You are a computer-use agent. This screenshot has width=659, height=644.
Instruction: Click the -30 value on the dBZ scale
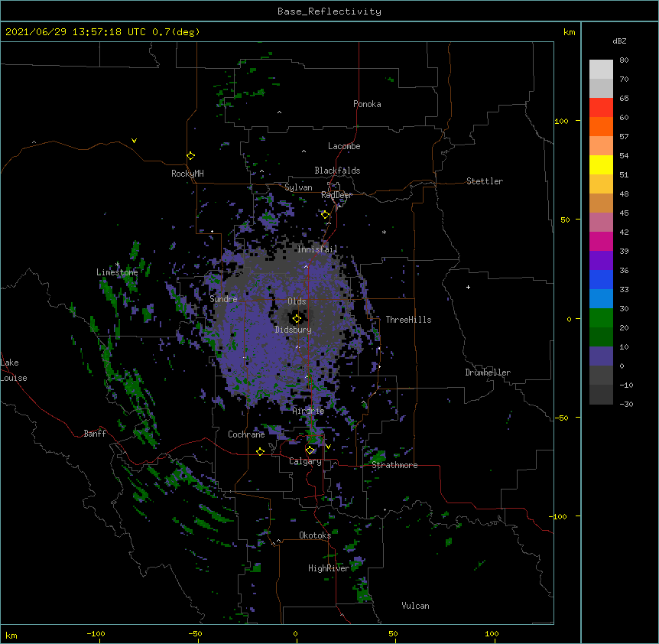coord(626,405)
